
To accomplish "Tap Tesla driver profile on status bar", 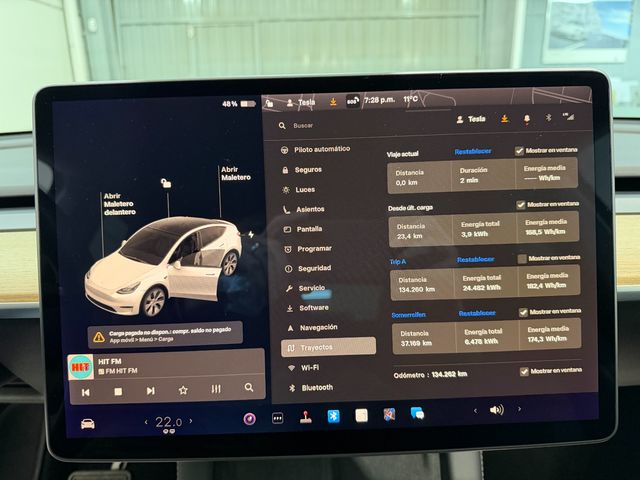I will point(300,103).
